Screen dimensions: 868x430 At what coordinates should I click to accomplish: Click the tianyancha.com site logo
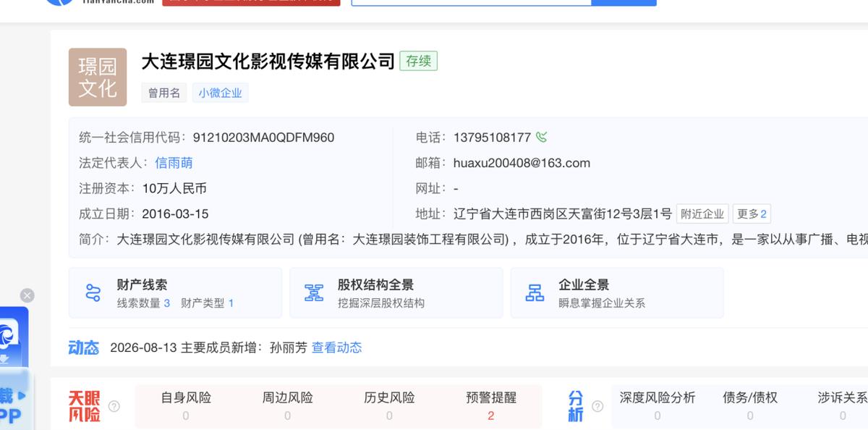pos(100,2)
